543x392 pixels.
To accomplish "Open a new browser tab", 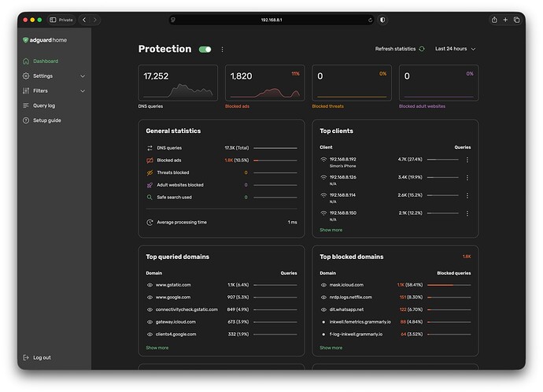I will pos(505,20).
